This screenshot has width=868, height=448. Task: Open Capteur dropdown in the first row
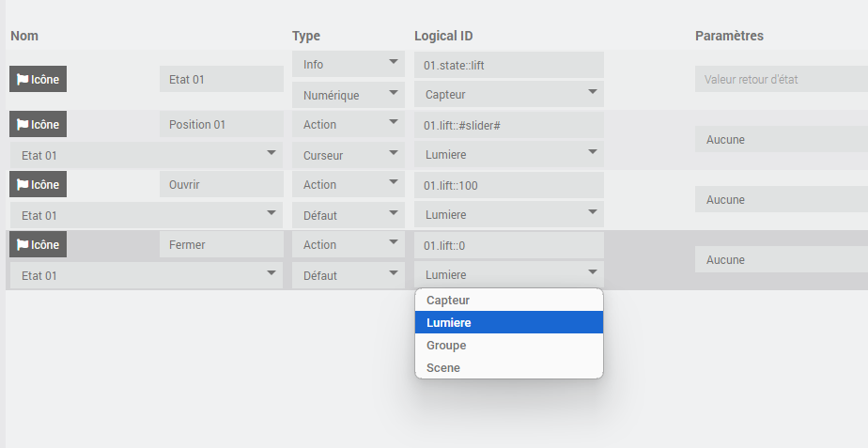pyautogui.click(x=508, y=95)
